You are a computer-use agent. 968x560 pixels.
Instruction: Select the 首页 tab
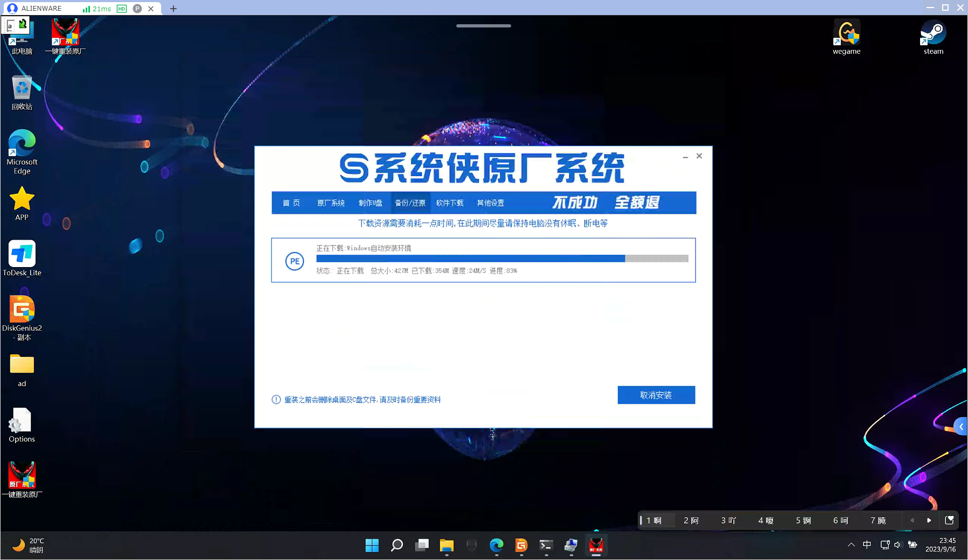[291, 203]
